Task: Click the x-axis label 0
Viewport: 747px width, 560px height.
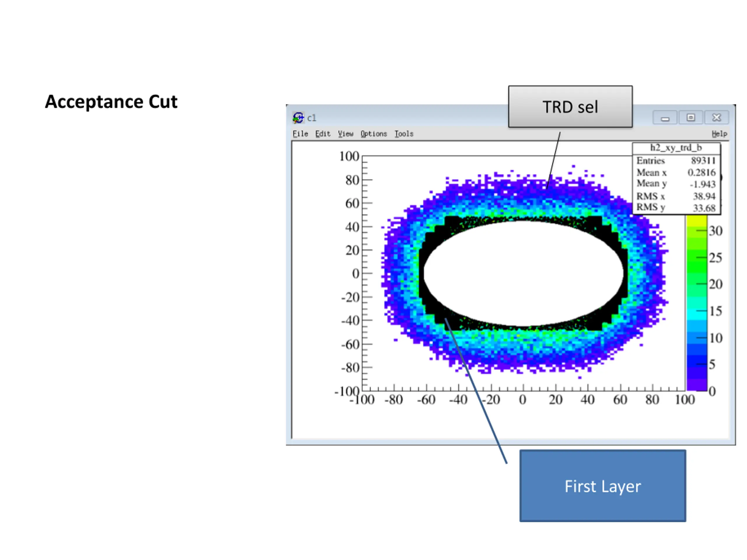Action: coord(522,400)
